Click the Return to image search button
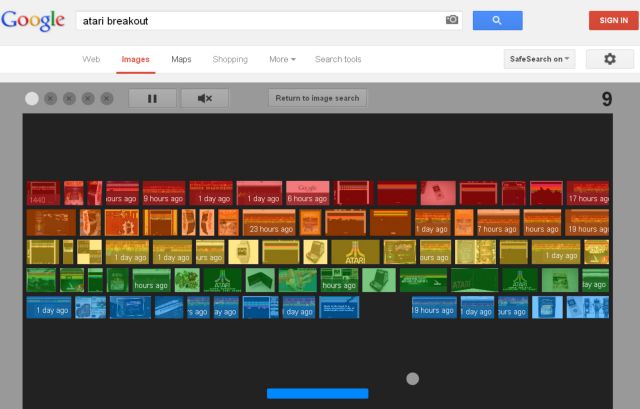 pyautogui.click(x=317, y=98)
